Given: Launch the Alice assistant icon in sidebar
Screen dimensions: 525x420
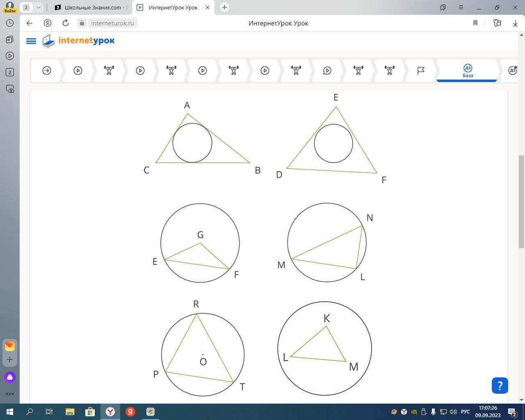Looking at the screenshot, I should point(10,377).
